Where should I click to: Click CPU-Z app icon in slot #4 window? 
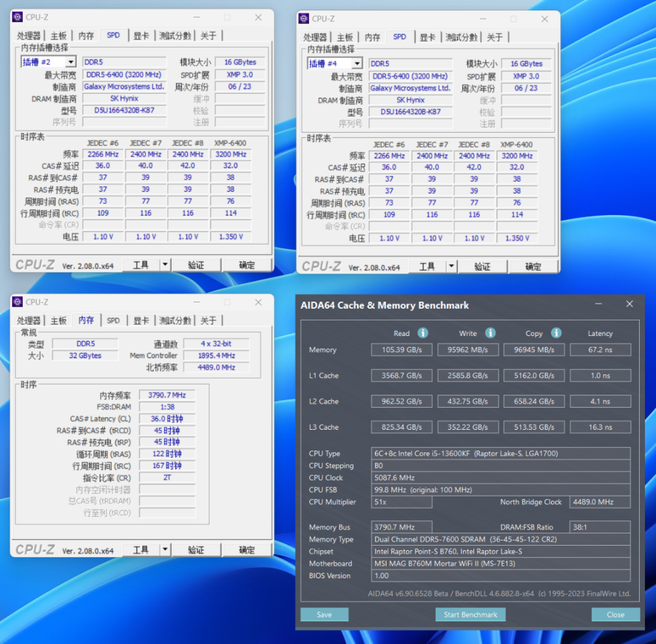pos(303,19)
